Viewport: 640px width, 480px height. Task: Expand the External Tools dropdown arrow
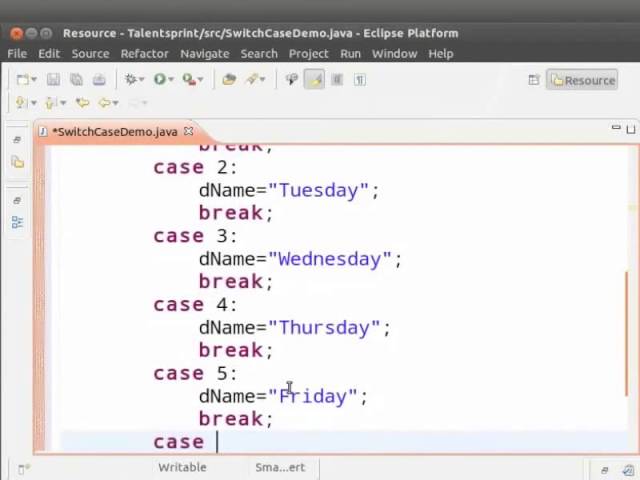(x=200, y=80)
